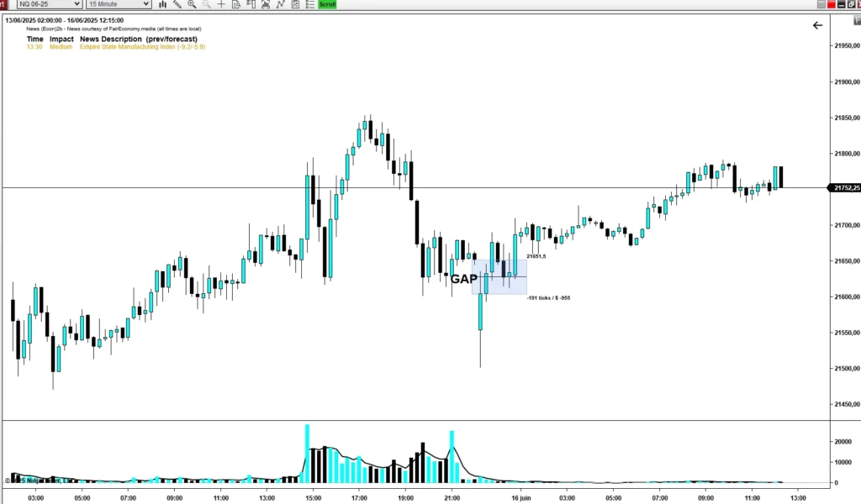This screenshot has height=504, width=861.
Task: Click the 21752,25 current price marker
Action: (x=845, y=188)
